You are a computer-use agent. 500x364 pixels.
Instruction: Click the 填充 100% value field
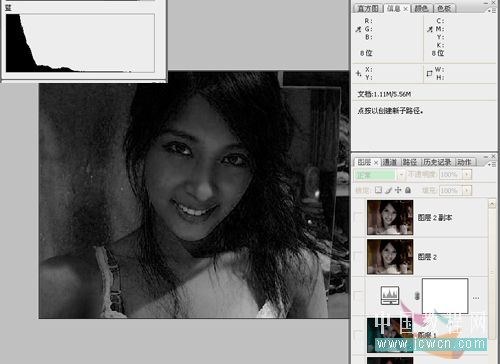451,190
